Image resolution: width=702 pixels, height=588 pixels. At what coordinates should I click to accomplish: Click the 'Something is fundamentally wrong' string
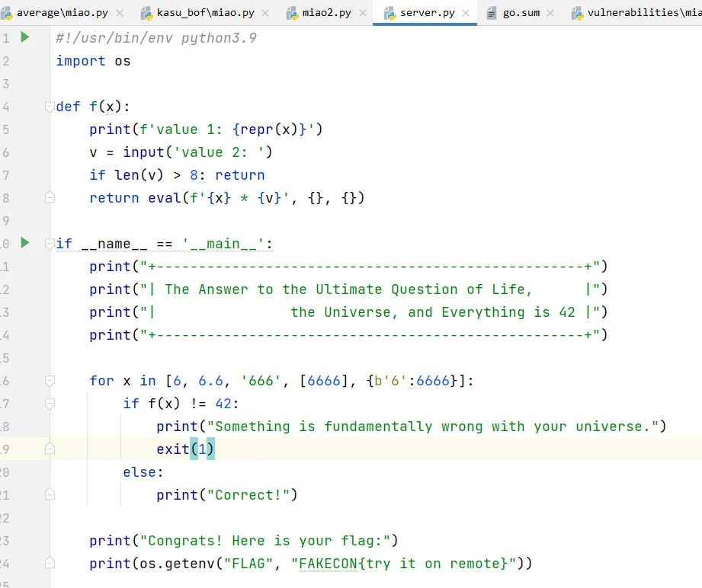tap(433, 427)
